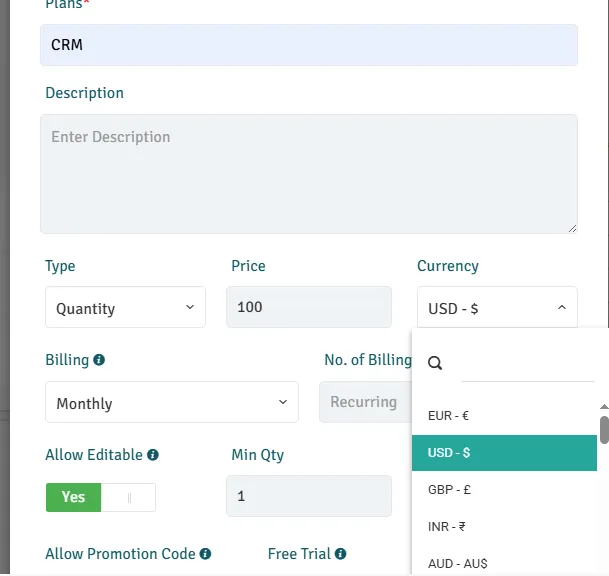Toggle the Allow Editable Yes switch
This screenshot has height=576, width=609.
(101, 497)
